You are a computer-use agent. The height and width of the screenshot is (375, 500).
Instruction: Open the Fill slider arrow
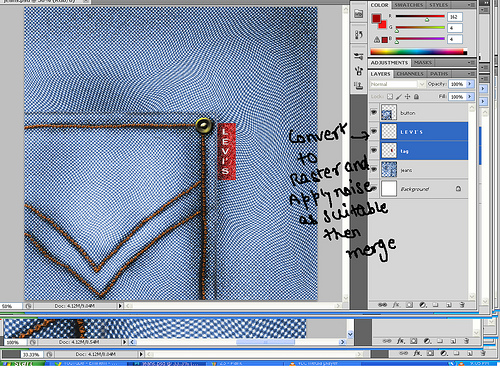[470, 97]
